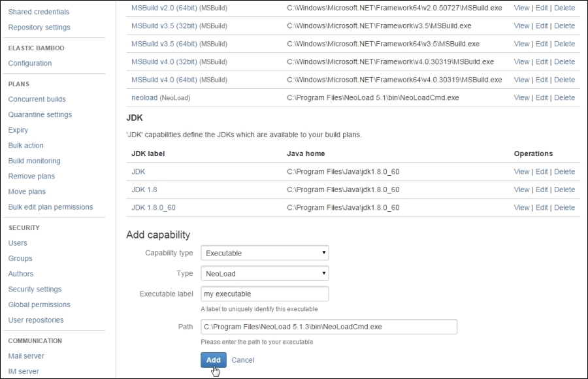Viewport: 588px width, 379px height.
Task: Select Bulk edit plan permissions
Action: coord(50,207)
